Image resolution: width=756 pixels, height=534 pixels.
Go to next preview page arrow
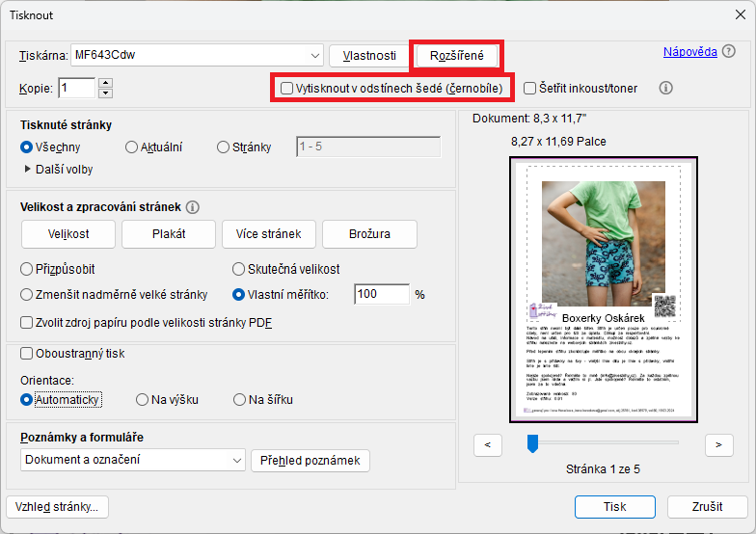point(718,444)
